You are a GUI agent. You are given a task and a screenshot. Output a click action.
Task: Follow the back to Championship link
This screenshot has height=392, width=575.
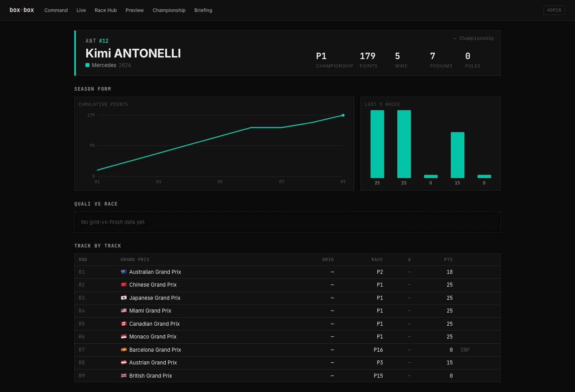point(474,38)
